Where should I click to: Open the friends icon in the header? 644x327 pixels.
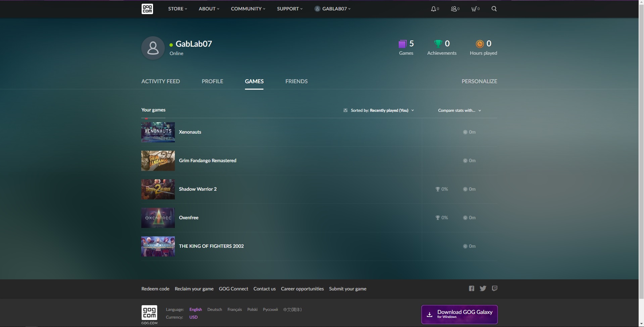point(454,9)
